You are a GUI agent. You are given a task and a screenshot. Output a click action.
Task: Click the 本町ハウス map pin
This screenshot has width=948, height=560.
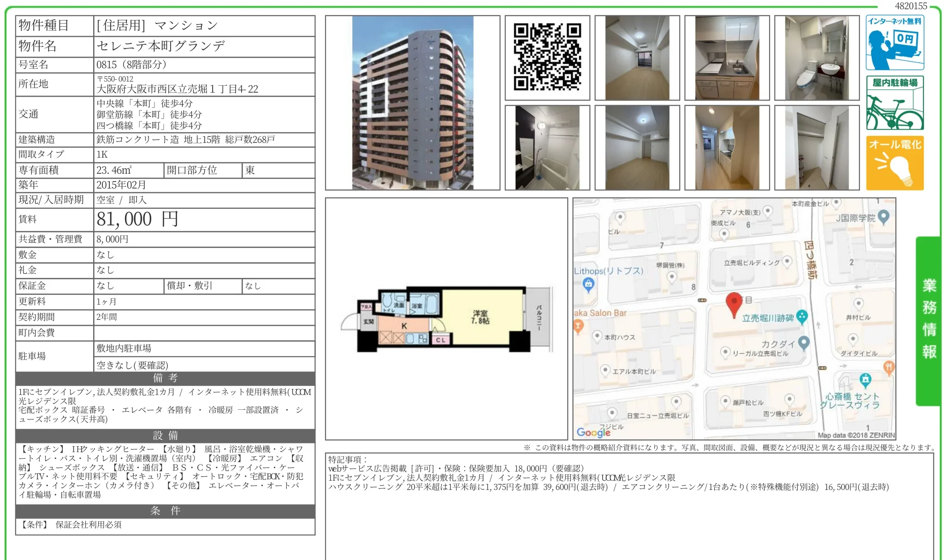point(597,336)
